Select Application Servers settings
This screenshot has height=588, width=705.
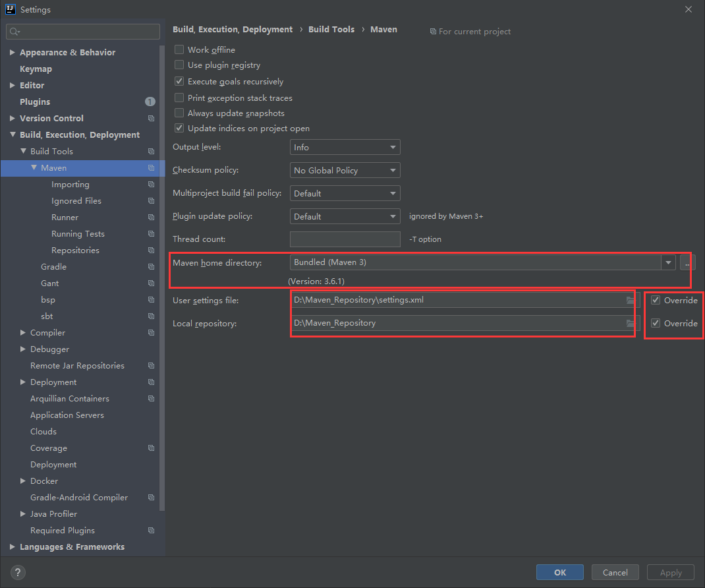click(x=67, y=415)
